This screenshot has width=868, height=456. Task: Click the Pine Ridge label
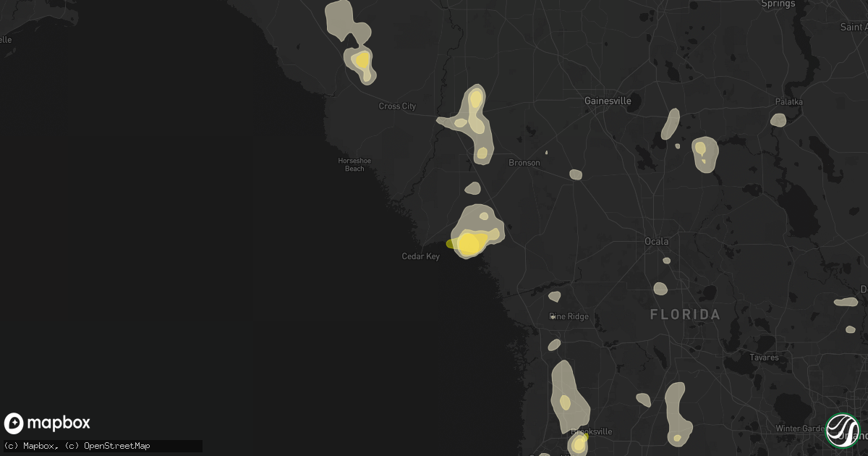pyautogui.click(x=569, y=316)
